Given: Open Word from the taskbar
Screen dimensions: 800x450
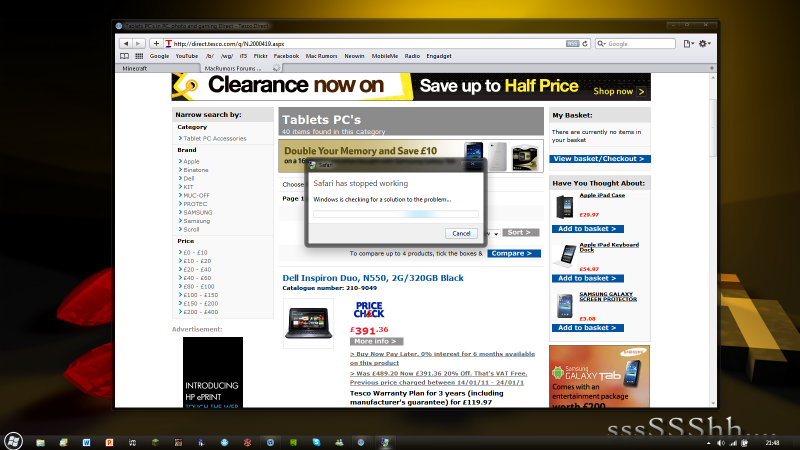Looking at the screenshot, I should point(86,442).
